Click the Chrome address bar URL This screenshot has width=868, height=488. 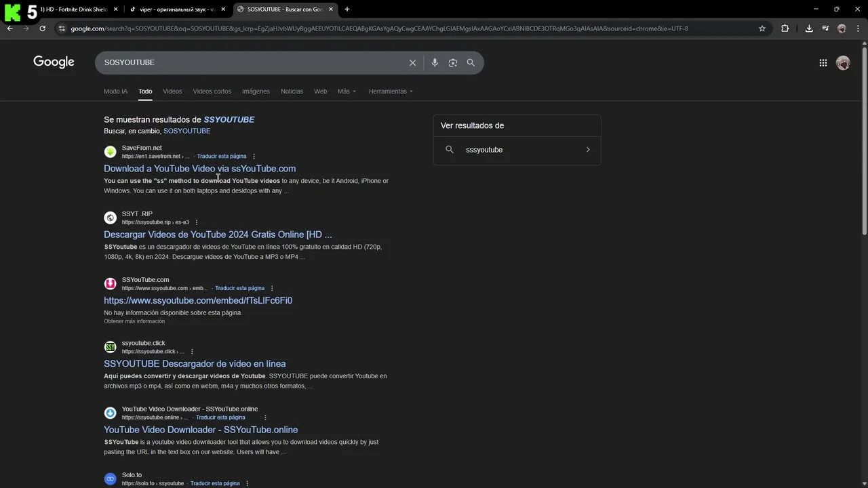click(380, 28)
